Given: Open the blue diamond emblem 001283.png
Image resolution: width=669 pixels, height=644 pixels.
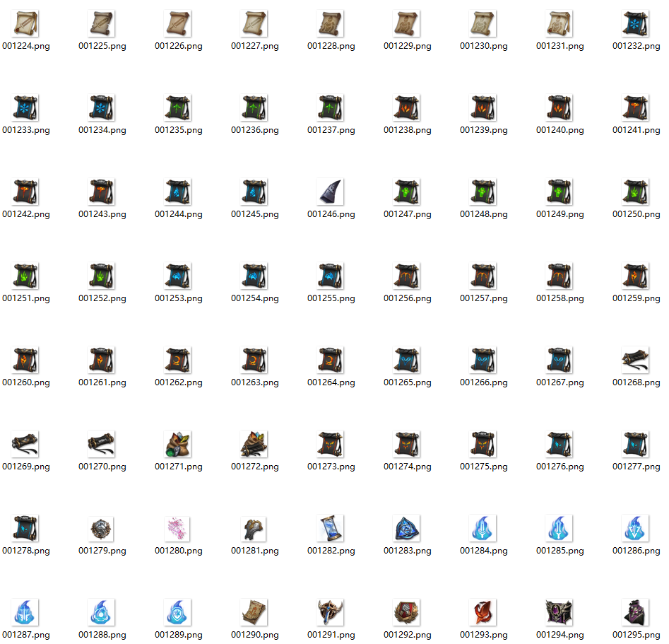Looking at the screenshot, I should pos(407,529).
